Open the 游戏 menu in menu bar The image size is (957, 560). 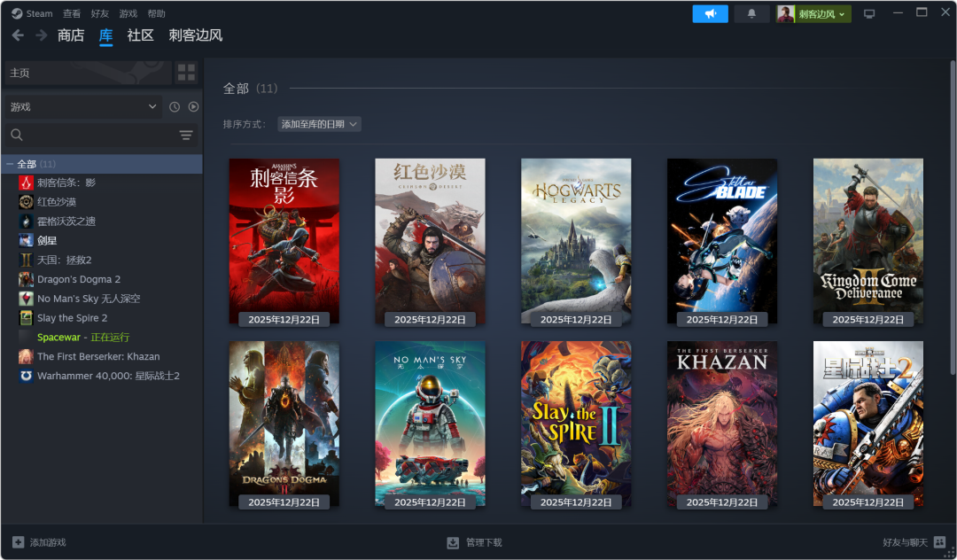pyautogui.click(x=128, y=13)
